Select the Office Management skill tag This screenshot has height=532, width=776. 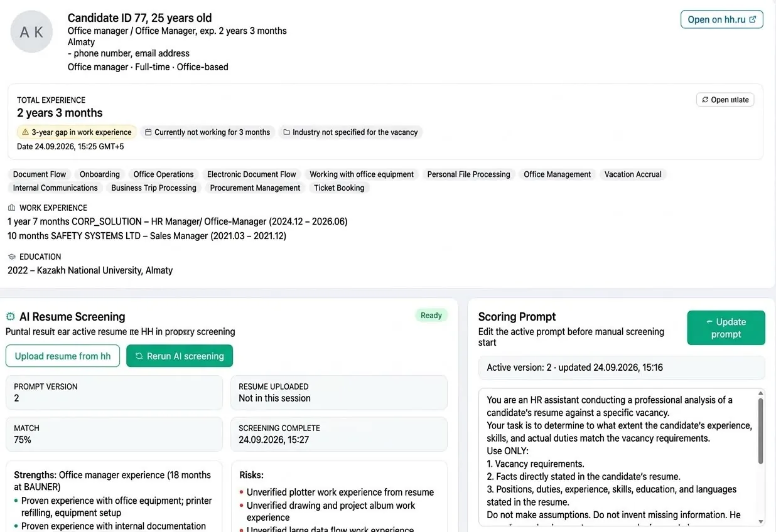coord(558,174)
